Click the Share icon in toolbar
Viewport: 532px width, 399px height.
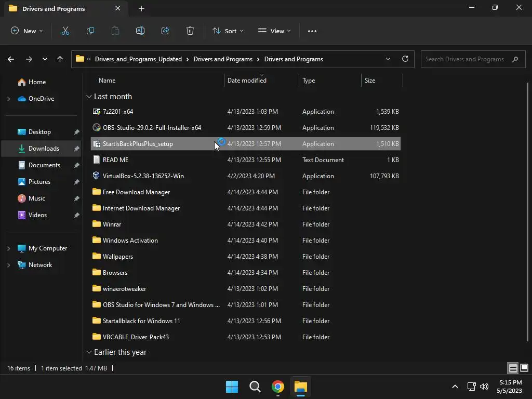click(x=165, y=31)
